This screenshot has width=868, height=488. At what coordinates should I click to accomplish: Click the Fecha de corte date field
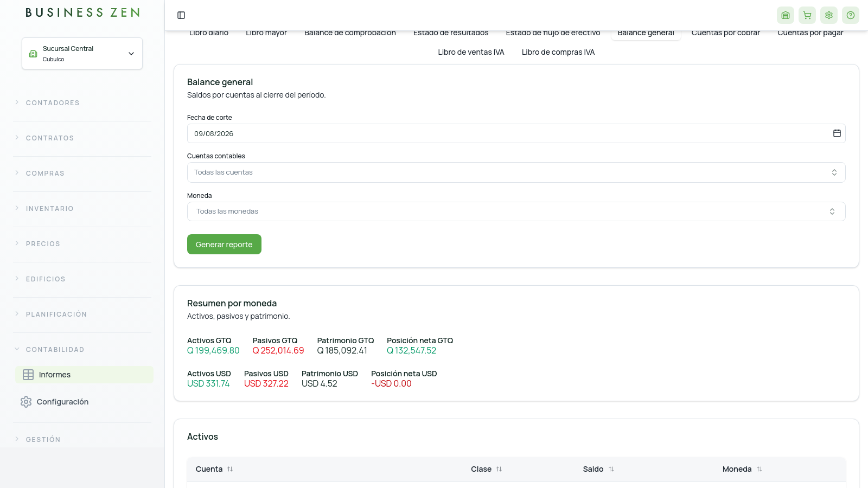click(516, 133)
